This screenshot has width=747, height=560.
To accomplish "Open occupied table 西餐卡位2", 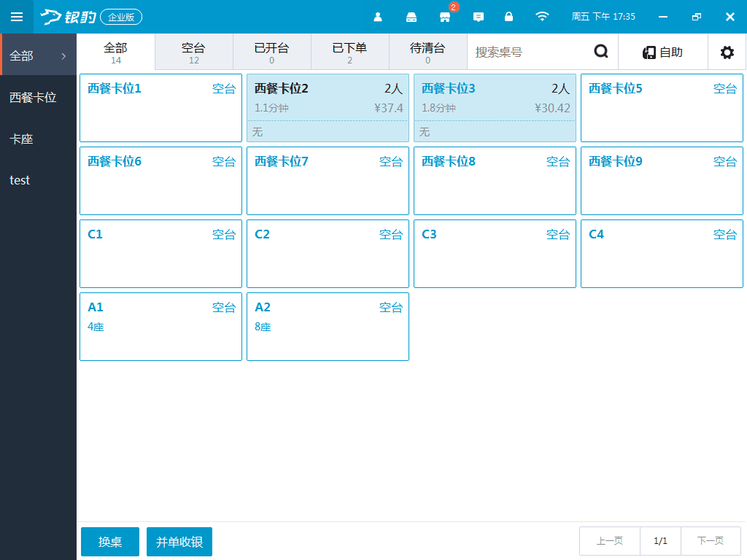I will (x=328, y=108).
